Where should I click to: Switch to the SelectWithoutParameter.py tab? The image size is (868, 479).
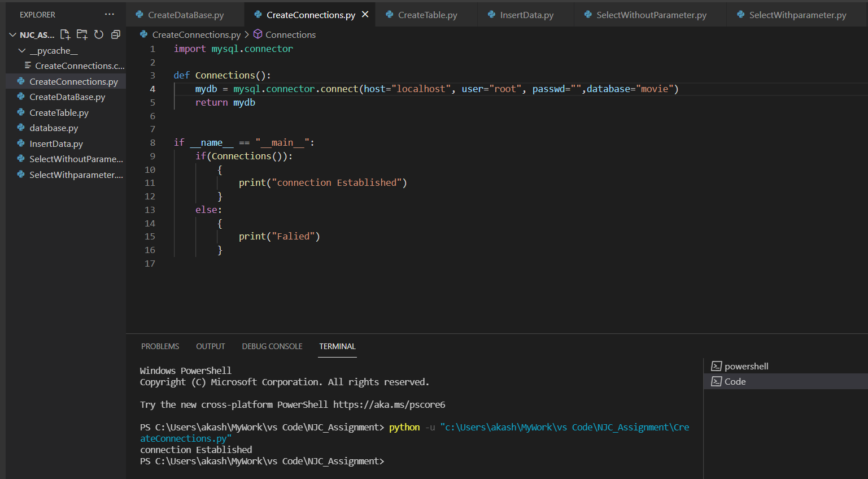click(651, 15)
